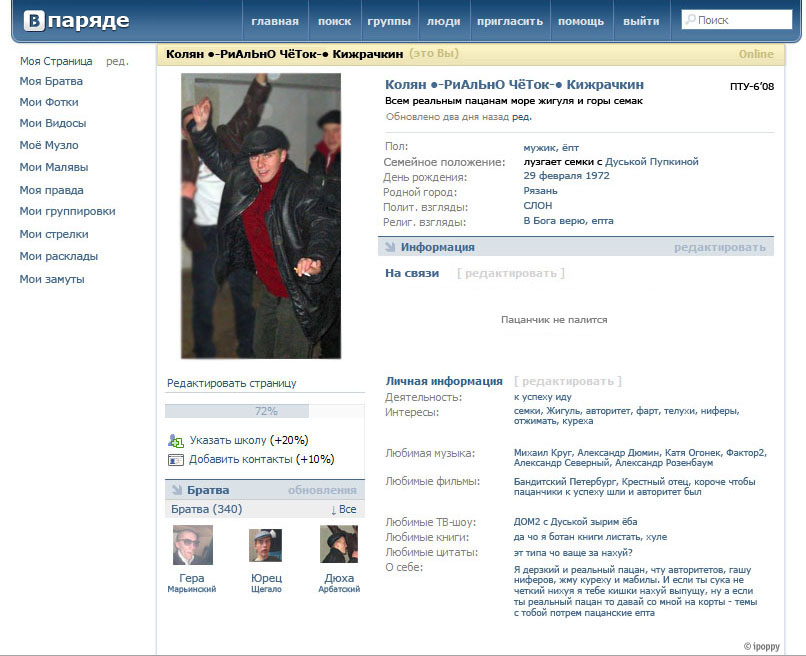Image resolution: width=806 pixels, height=656 pixels.
Task: Click «Редактировать страницу» link
Action: [231, 383]
